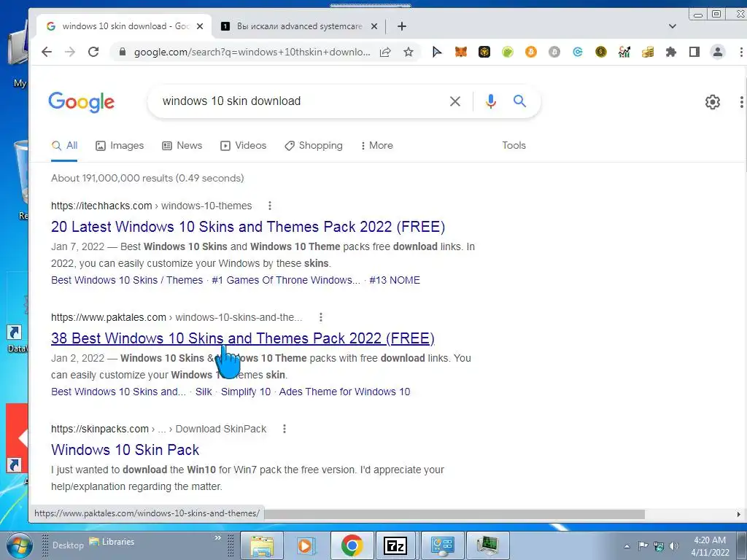Open '38 Best Windows 10 Skins' result
The width and height of the screenshot is (747, 560).
point(242,338)
